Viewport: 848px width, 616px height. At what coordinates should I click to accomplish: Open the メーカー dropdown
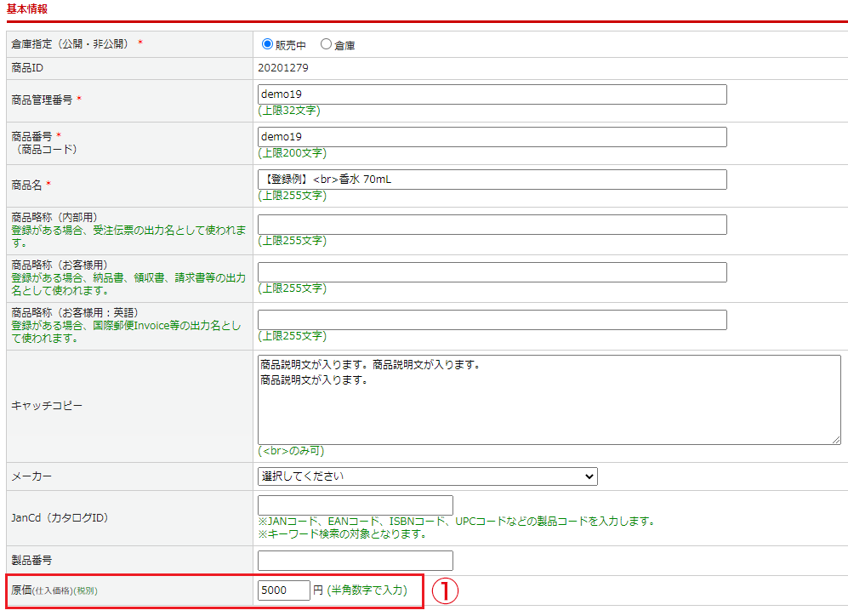[x=427, y=476]
